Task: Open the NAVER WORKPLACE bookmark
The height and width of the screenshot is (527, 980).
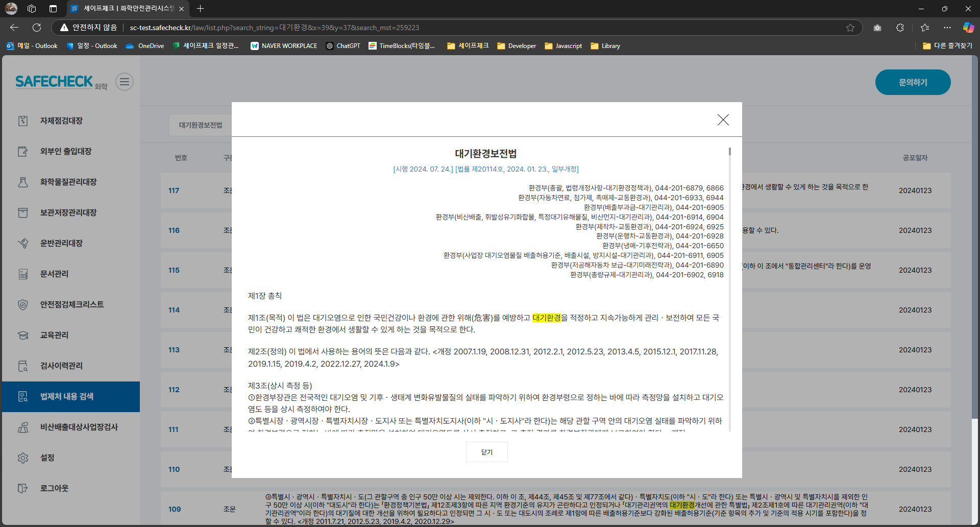Action: 284,46
